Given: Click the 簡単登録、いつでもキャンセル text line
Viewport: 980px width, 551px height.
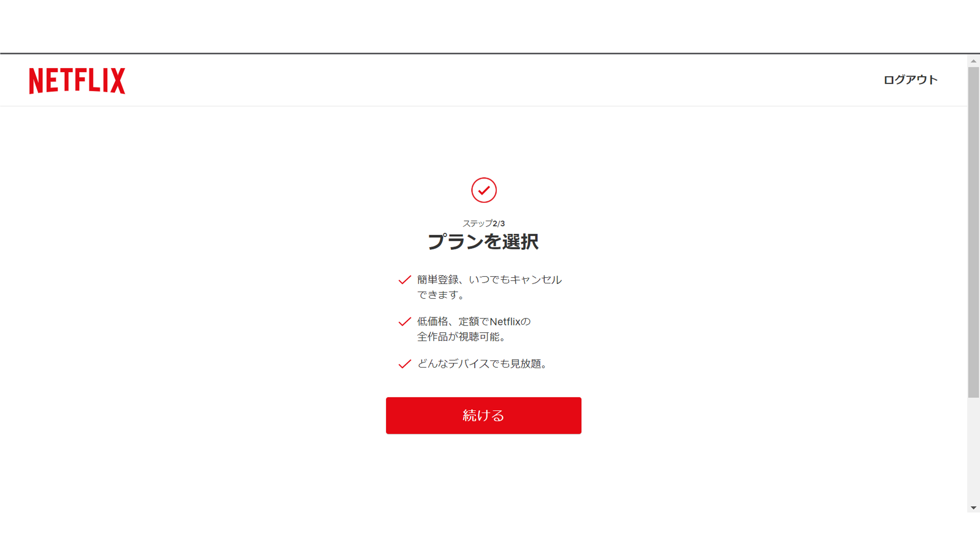Looking at the screenshot, I should (489, 280).
